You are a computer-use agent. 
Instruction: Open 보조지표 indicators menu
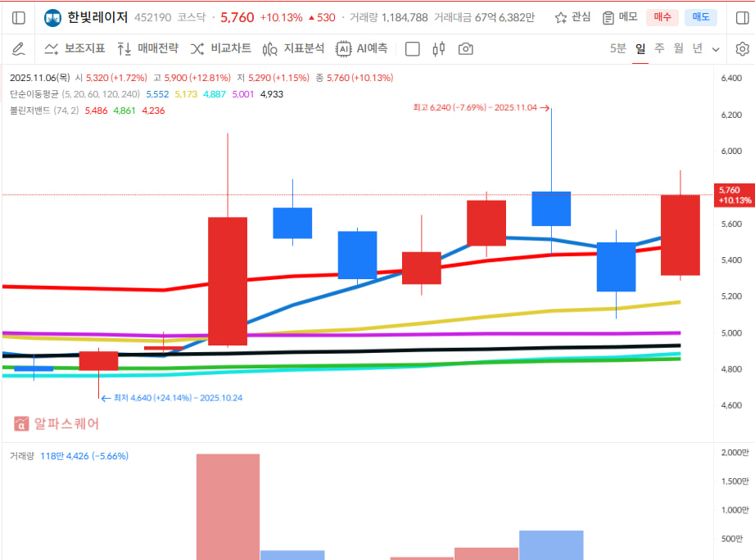pyautogui.click(x=75, y=49)
